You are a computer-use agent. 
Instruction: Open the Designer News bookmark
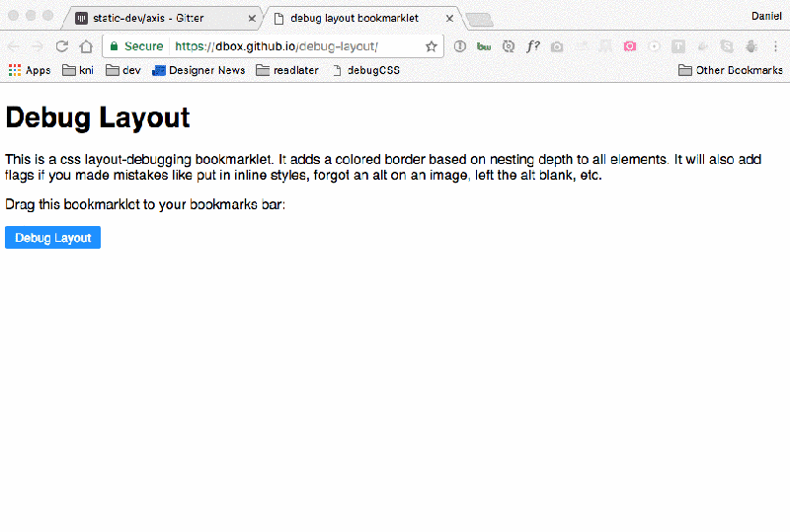198,70
